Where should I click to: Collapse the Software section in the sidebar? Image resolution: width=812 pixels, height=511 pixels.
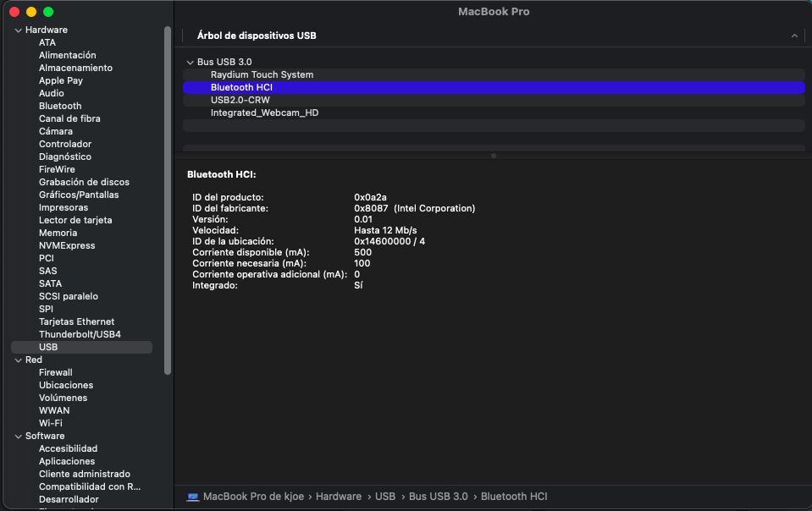(18, 435)
